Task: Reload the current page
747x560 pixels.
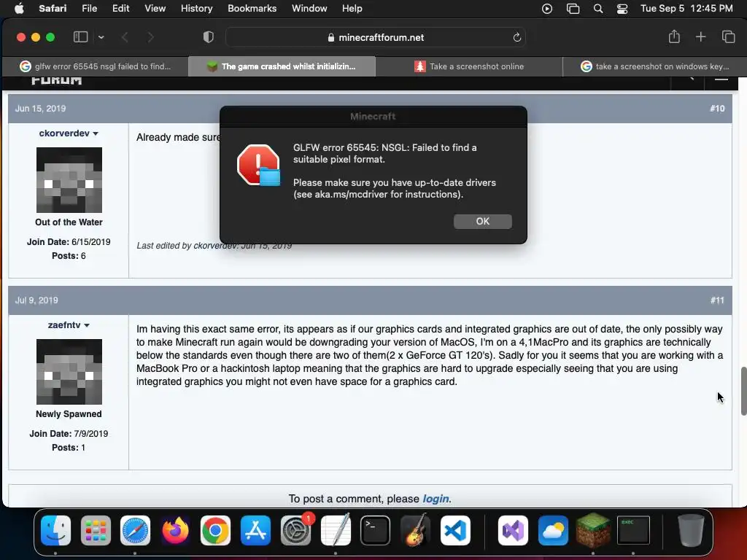Action: [517, 37]
